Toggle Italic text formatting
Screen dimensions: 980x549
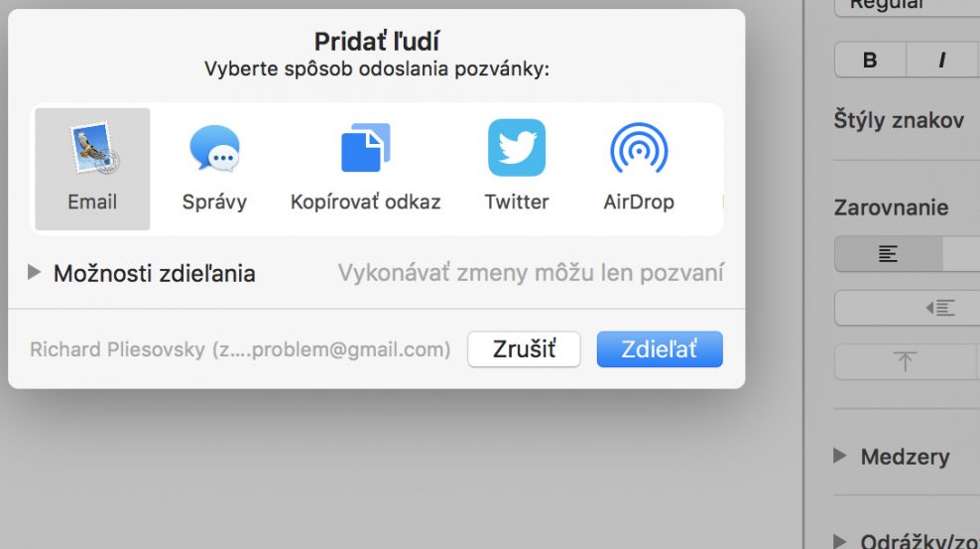[x=942, y=60]
